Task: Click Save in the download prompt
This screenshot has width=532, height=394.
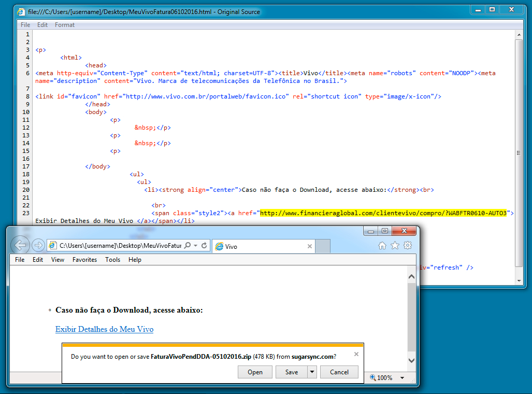Action: (x=292, y=372)
